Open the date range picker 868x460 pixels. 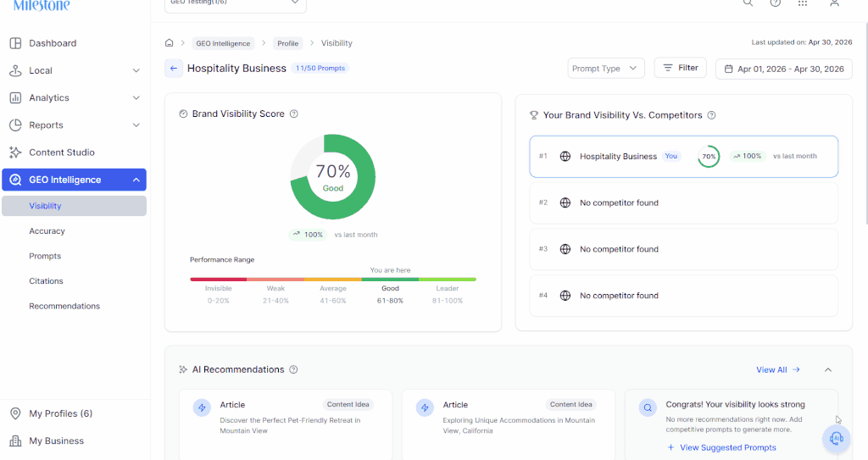(x=784, y=69)
